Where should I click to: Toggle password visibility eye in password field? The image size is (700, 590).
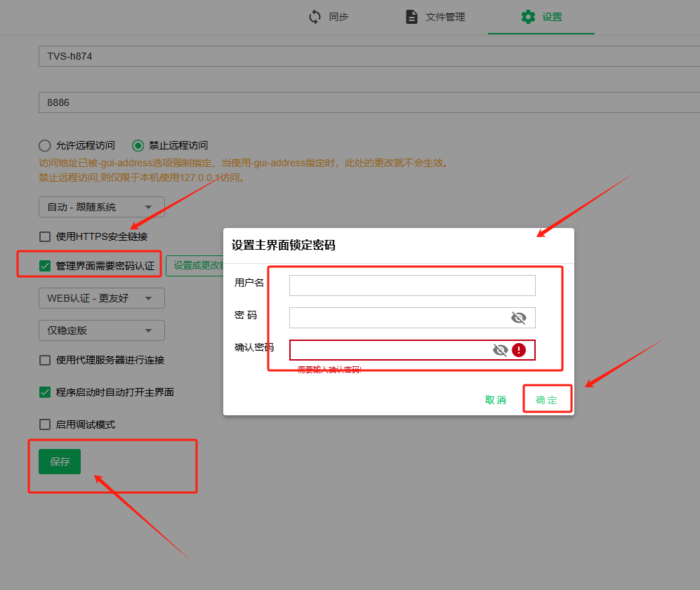click(518, 318)
